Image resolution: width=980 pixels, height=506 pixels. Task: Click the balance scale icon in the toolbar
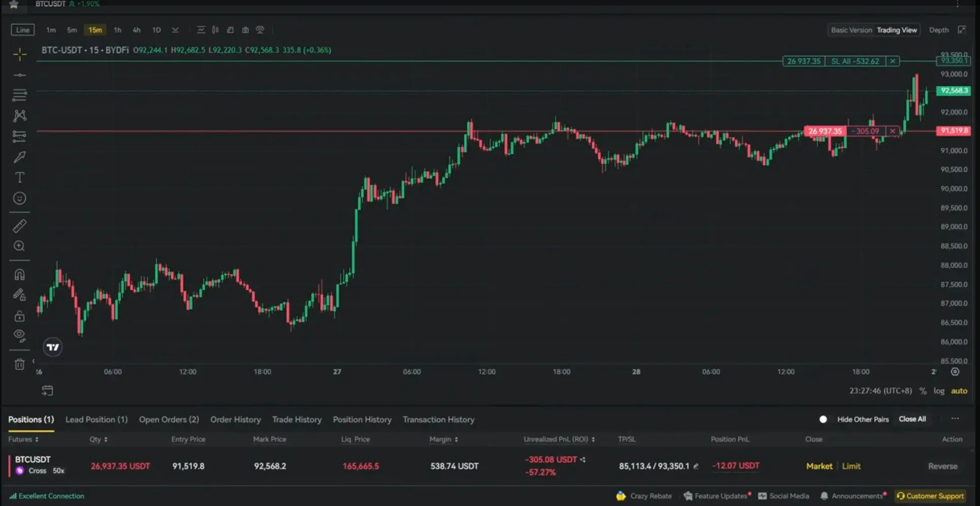tap(260, 30)
